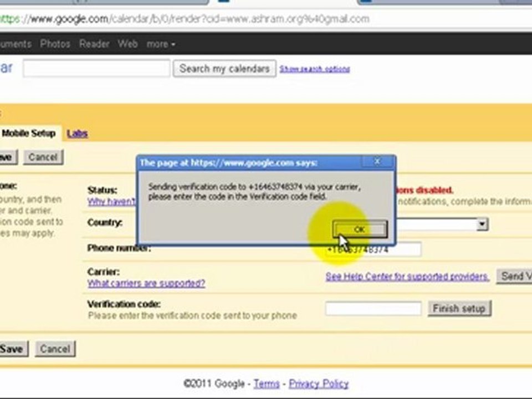Open the Web link in top bar
532x399 pixels.
click(127, 44)
